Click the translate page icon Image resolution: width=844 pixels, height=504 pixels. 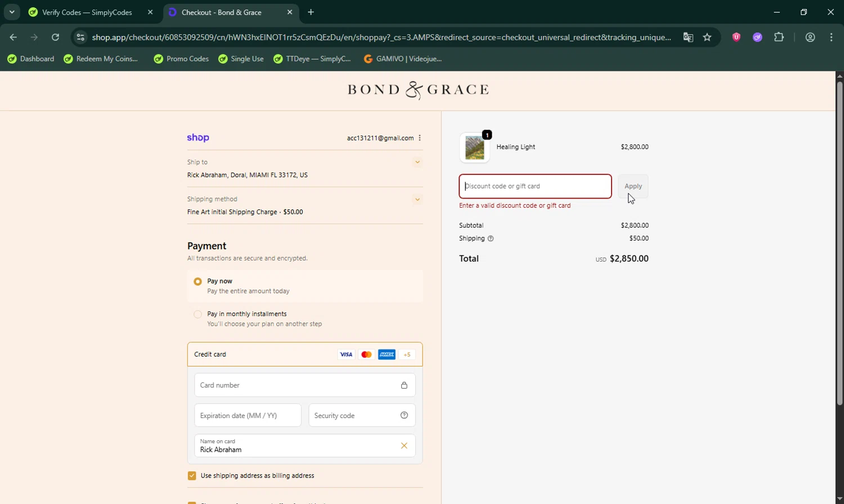688,37
